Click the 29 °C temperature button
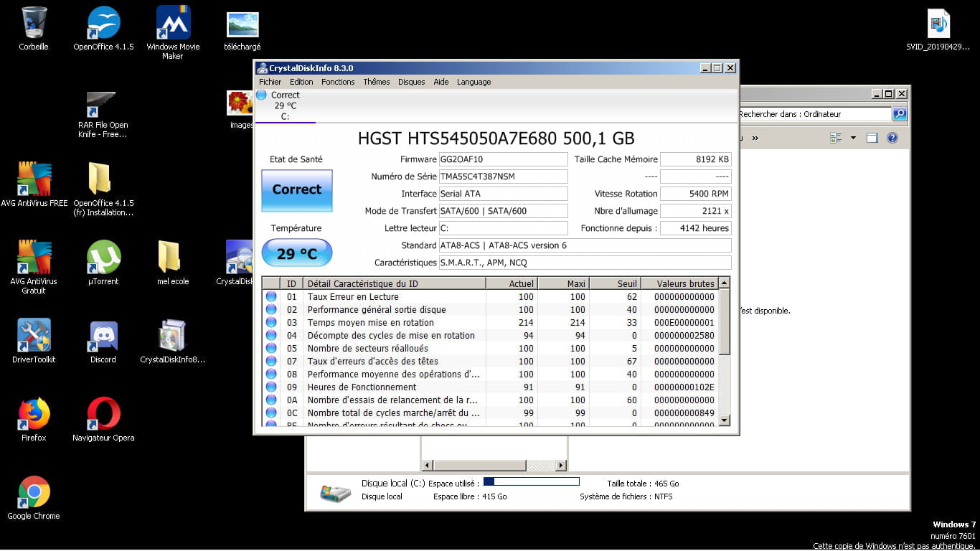The height and width of the screenshot is (551, 980). [296, 253]
